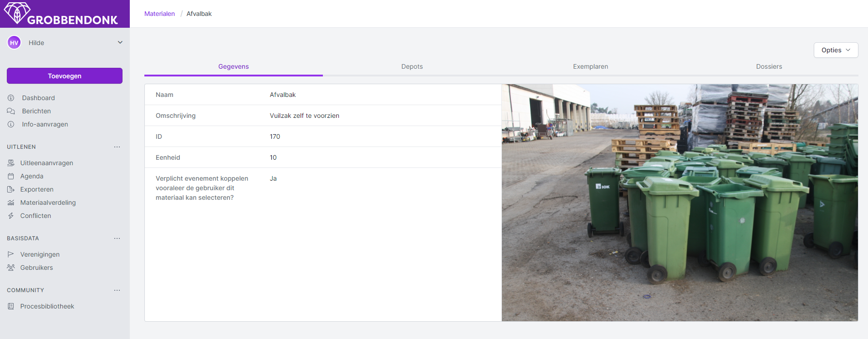Open the Opties dropdown
Image resolution: width=868 pixels, height=339 pixels.
pyautogui.click(x=836, y=50)
